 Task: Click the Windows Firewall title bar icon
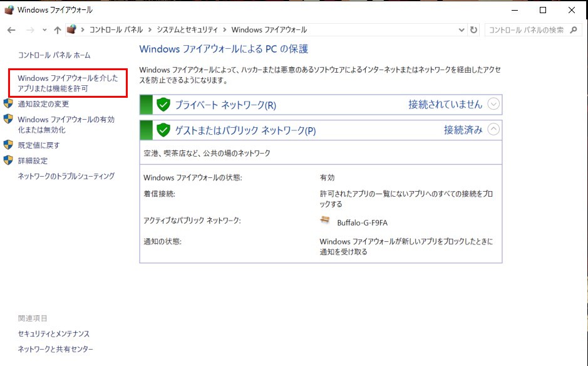tap(9, 10)
